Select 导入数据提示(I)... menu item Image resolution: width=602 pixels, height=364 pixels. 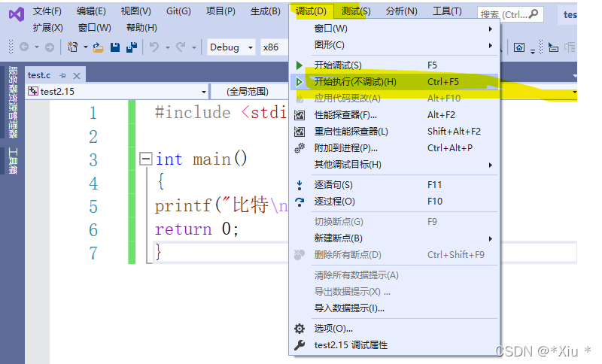(394, 308)
